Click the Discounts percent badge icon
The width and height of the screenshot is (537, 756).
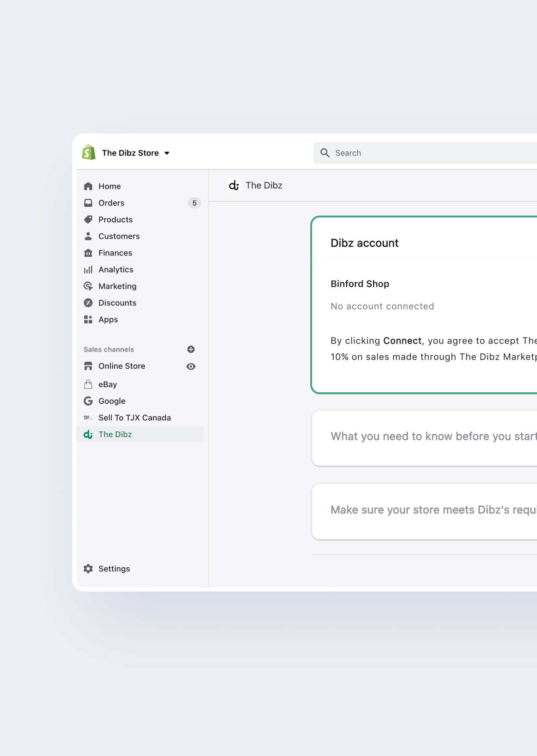[x=88, y=303]
